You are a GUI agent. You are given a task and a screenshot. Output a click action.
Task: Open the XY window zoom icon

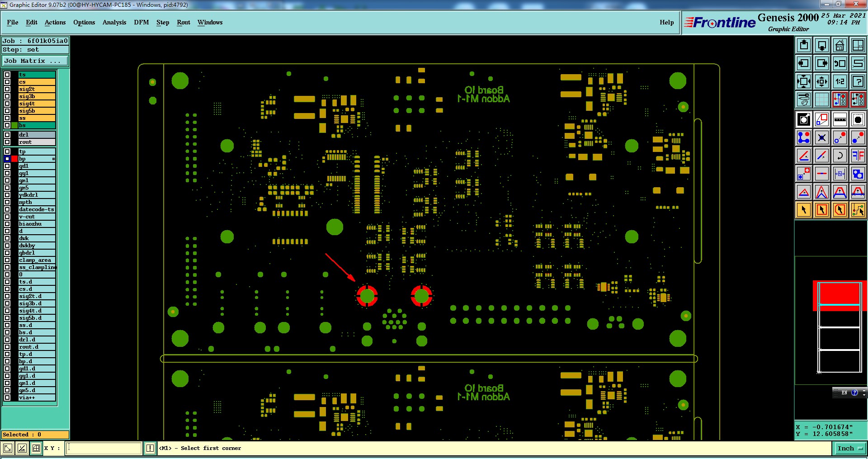coord(858,45)
